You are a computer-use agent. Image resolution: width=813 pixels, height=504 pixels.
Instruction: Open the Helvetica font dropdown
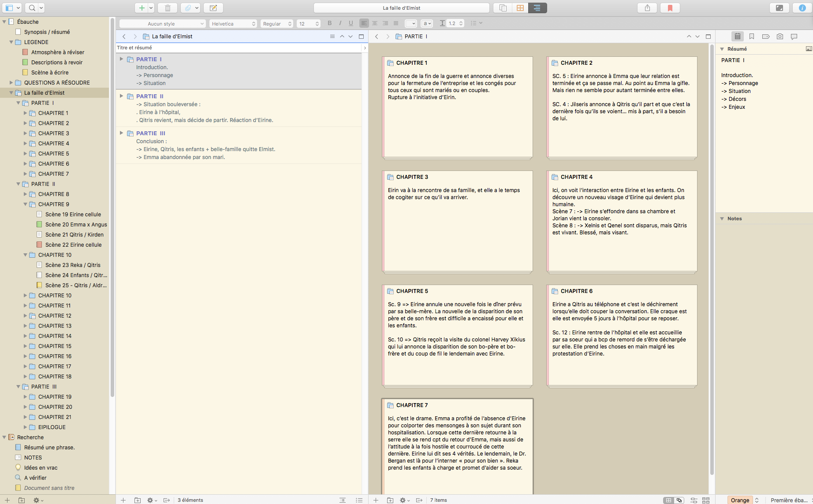coord(233,24)
